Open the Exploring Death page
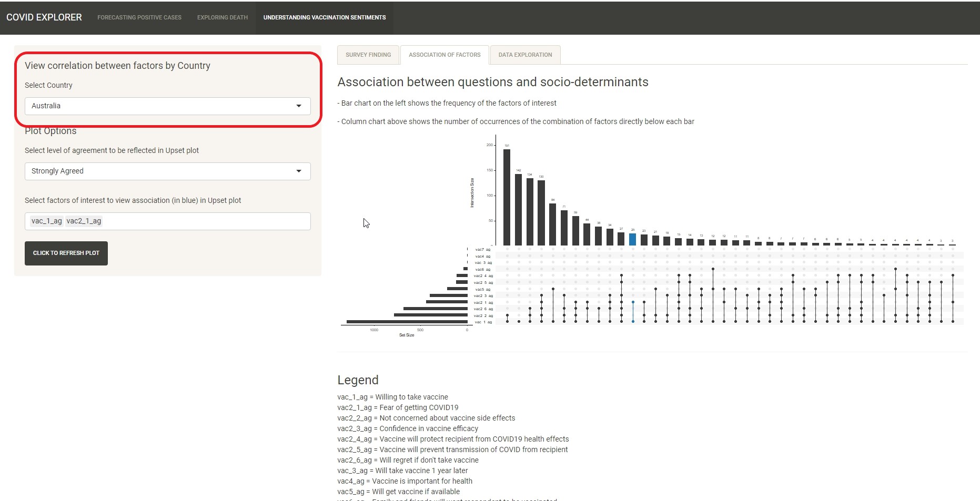980x501 pixels. pos(223,17)
